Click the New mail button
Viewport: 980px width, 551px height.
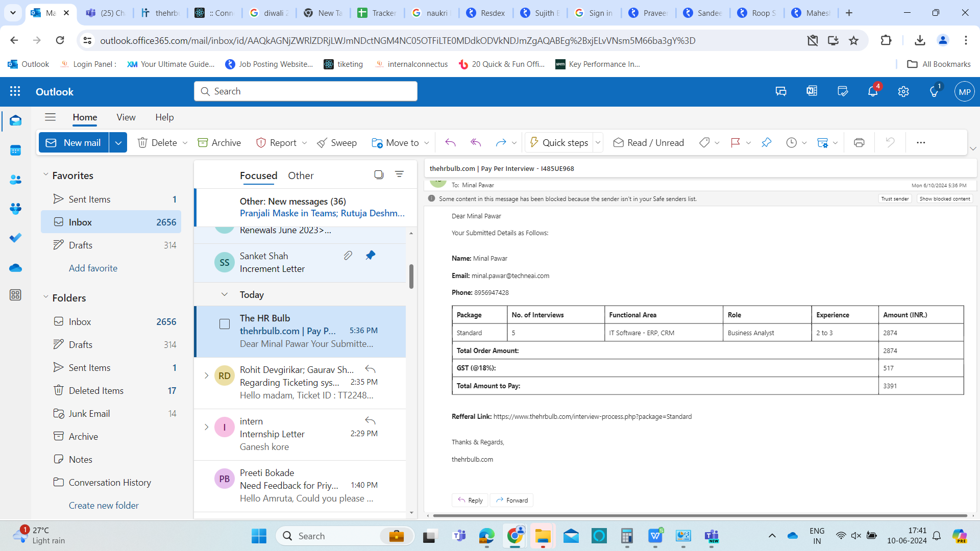(74, 143)
